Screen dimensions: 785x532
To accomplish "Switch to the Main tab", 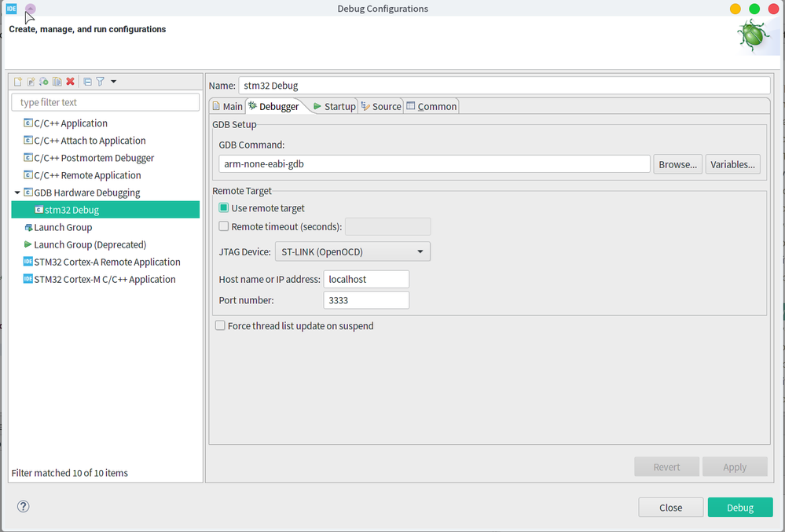I will [228, 106].
